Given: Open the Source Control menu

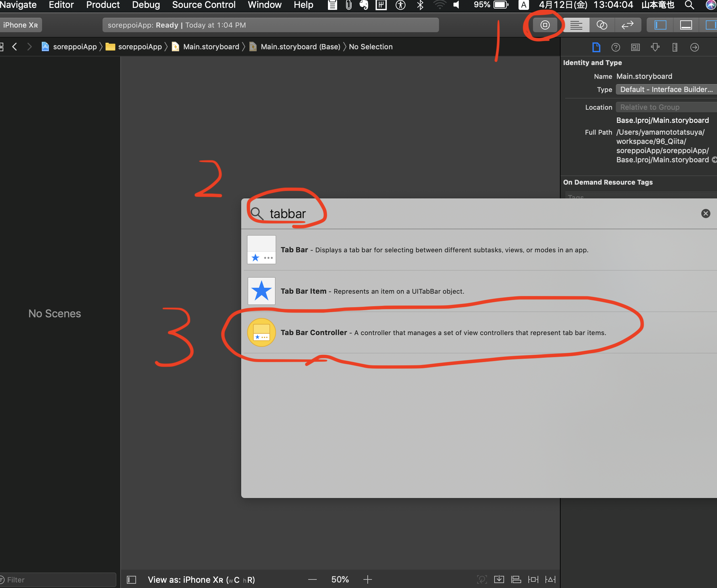Looking at the screenshot, I should click(203, 5).
